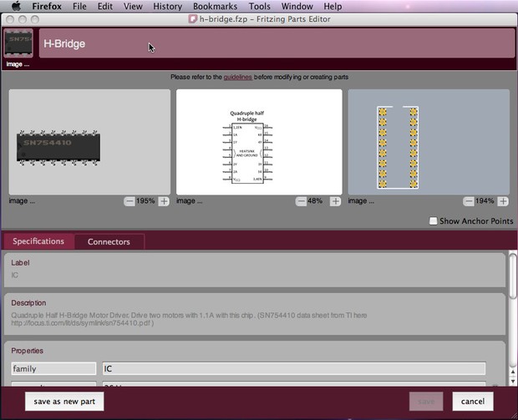
Task: Open the guidelines link
Action: point(238,77)
